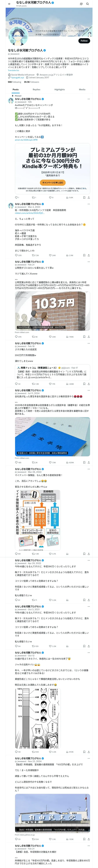98x868 pixels.
Task: Open the search icon in header
Action: tap(88, 4)
